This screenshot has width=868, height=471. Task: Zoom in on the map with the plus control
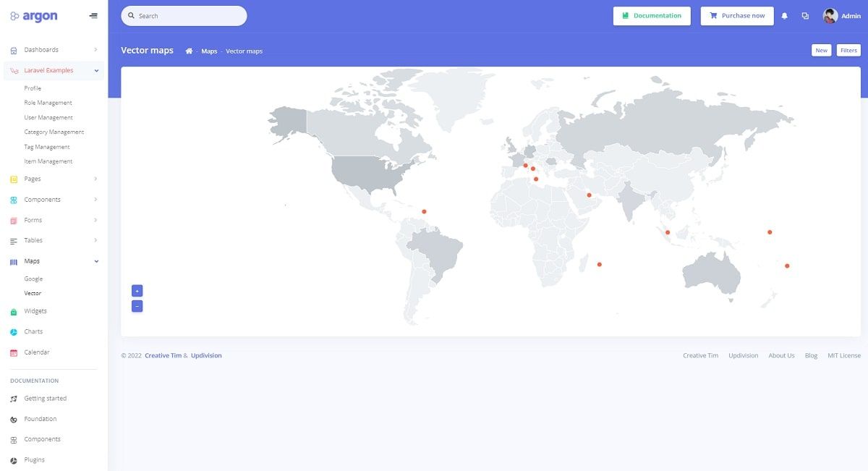(137, 290)
